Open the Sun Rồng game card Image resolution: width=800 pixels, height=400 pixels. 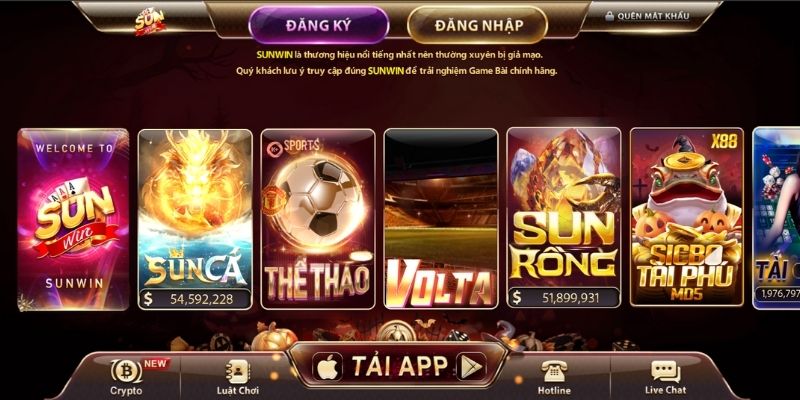coord(564,218)
